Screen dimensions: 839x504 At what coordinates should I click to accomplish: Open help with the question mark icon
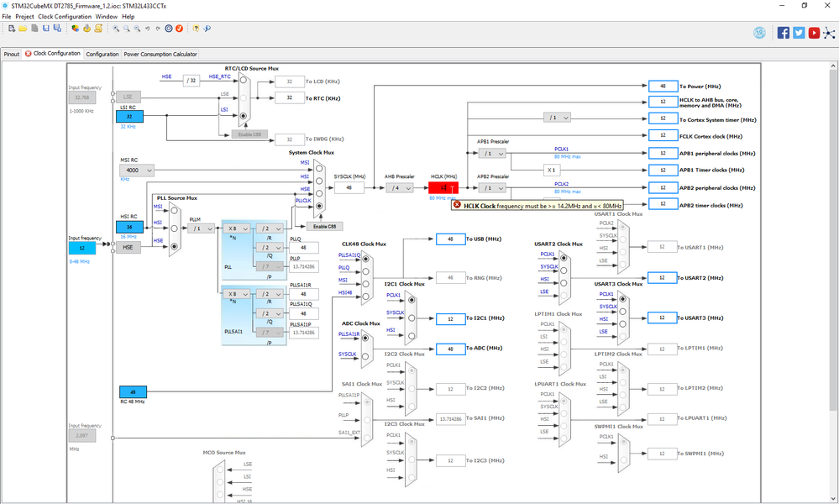pyautogui.click(x=196, y=29)
